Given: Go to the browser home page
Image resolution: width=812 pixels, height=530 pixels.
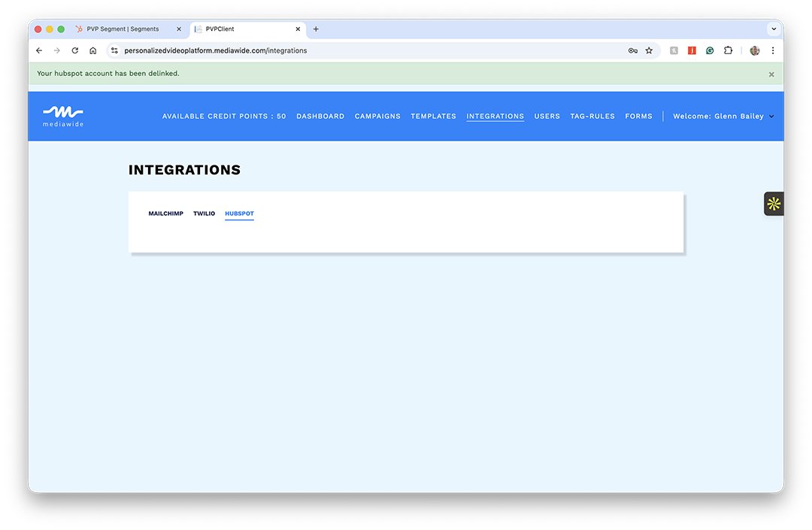Looking at the screenshot, I should (x=93, y=50).
